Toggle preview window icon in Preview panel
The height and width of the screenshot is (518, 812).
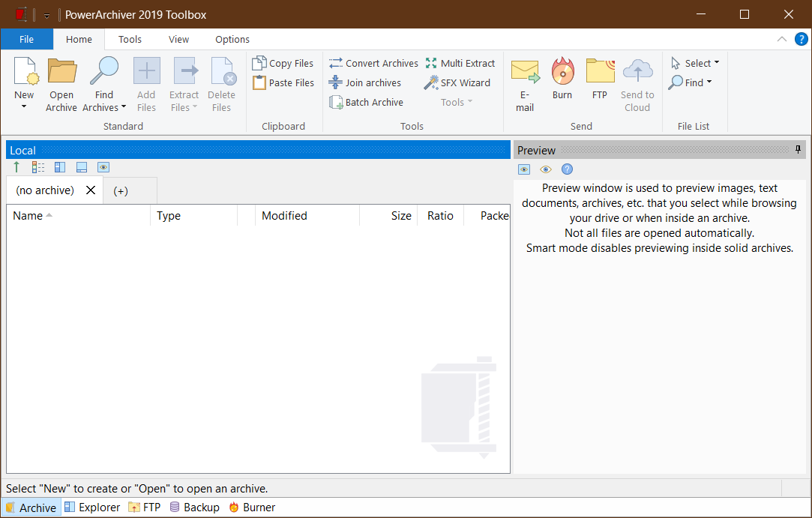(x=524, y=169)
